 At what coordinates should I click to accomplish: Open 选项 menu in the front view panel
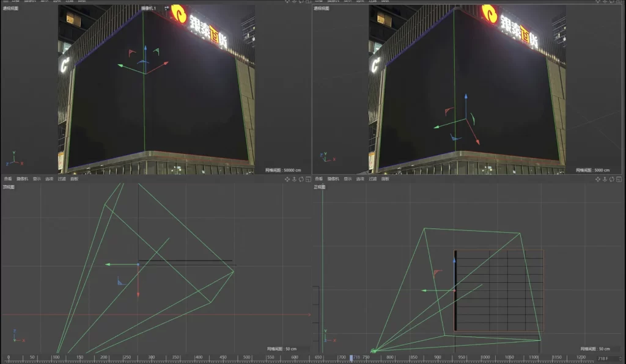[x=360, y=179]
